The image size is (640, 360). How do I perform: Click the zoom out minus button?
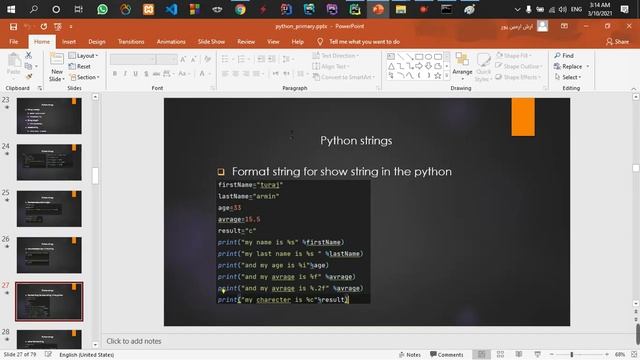(551, 354)
